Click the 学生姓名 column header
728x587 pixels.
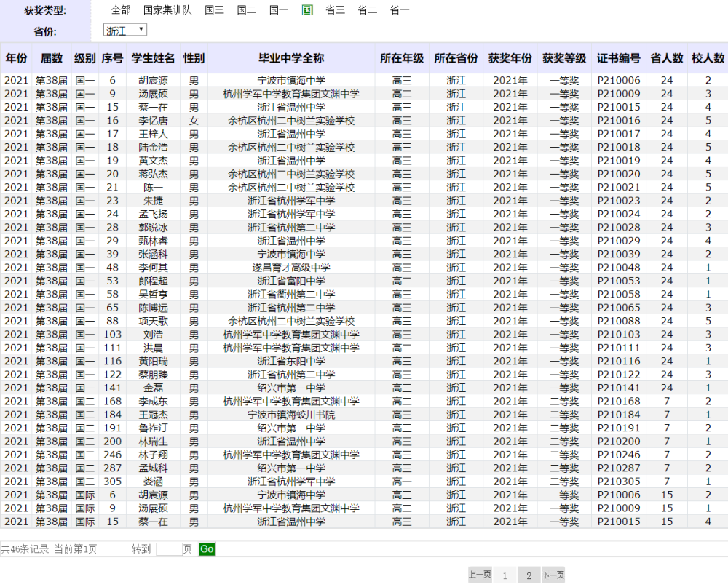coord(153,58)
